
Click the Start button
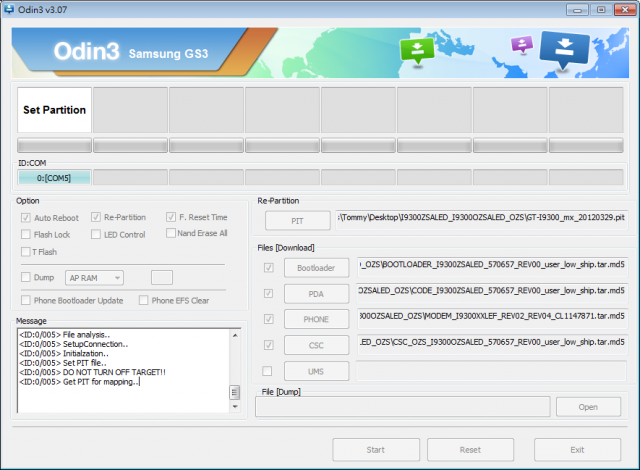tap(376, 450)
